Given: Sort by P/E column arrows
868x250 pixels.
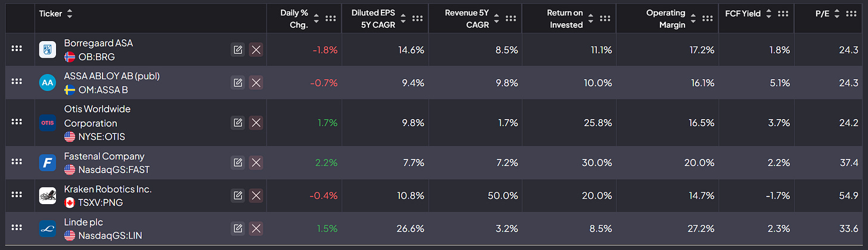Looking at the screenshot, I should [837, 13].
